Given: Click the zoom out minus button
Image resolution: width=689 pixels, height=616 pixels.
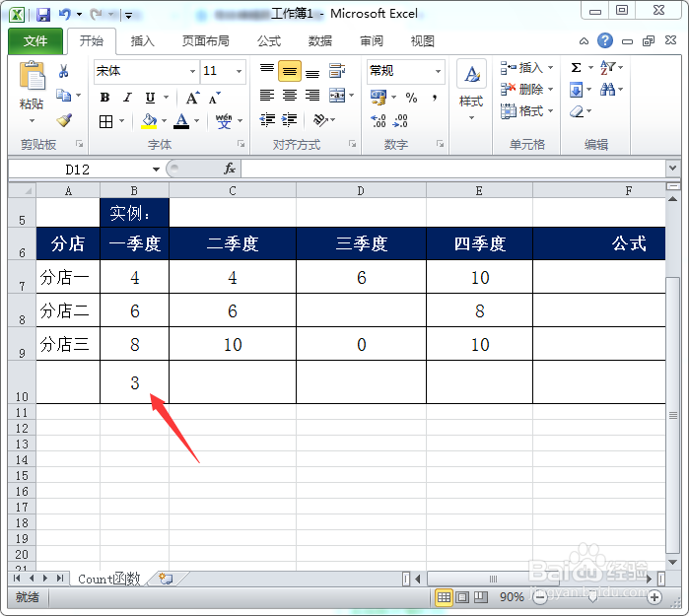Looking at the screenshot, I should click(540, 597).
